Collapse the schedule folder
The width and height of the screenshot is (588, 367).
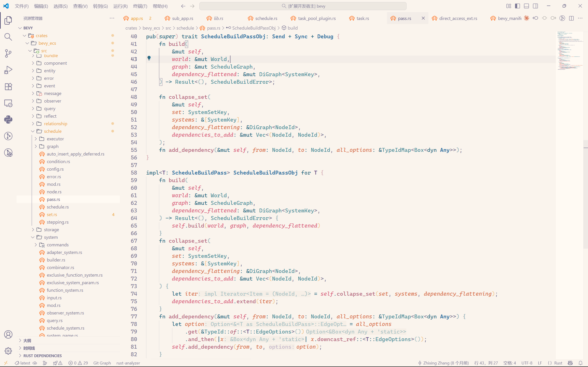pos(52,131)
